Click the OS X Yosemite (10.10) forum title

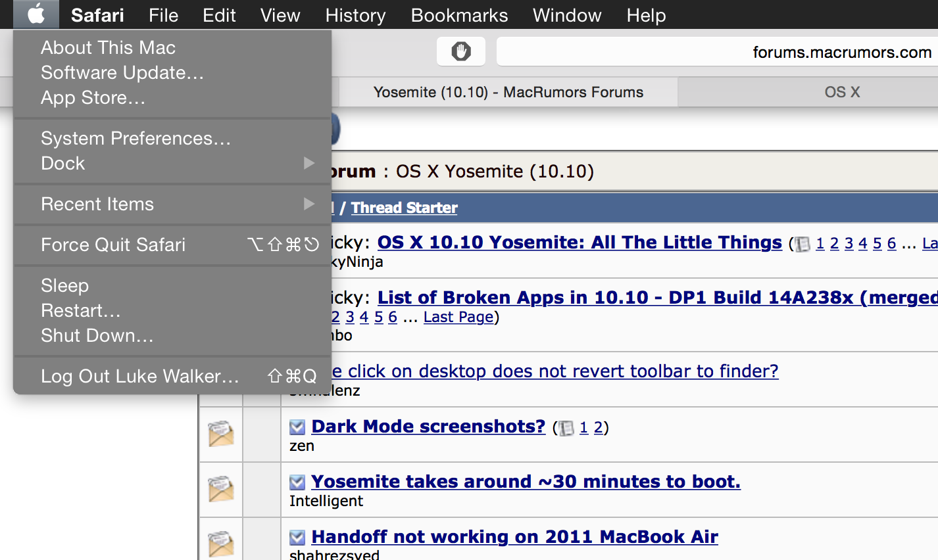pos(495,172)
